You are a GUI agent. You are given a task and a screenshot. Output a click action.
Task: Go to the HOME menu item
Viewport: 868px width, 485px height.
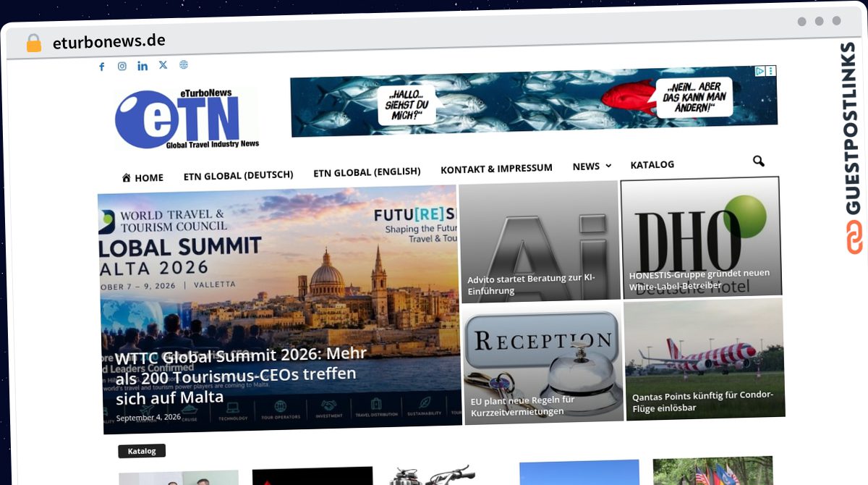tap(149, 177)
